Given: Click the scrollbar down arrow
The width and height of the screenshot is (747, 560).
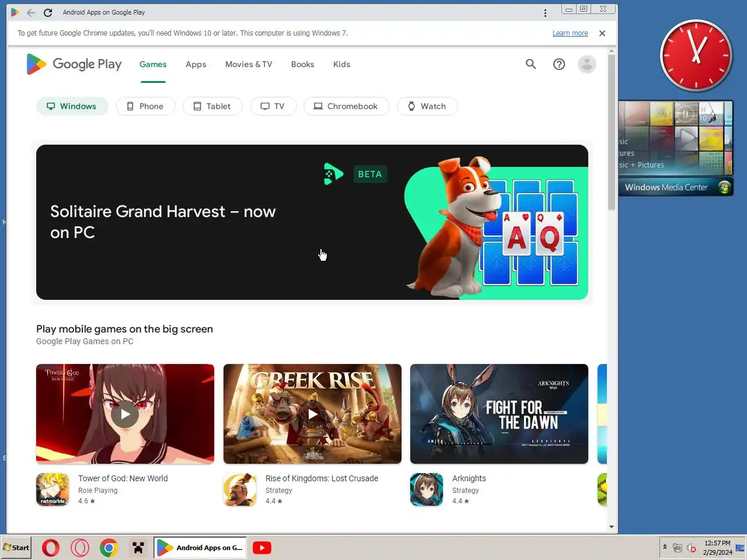Looking at the screenshot, I should click(612, 527).
